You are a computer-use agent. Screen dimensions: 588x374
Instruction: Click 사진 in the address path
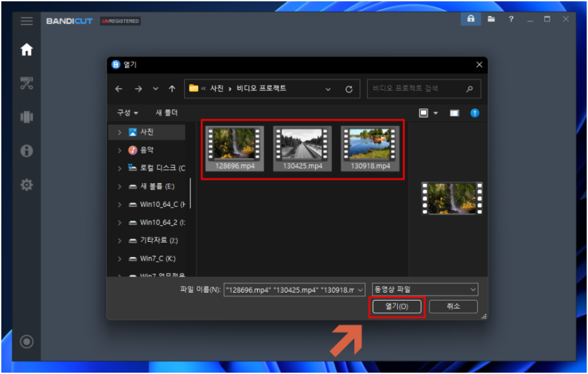click(x=217, y=89)
